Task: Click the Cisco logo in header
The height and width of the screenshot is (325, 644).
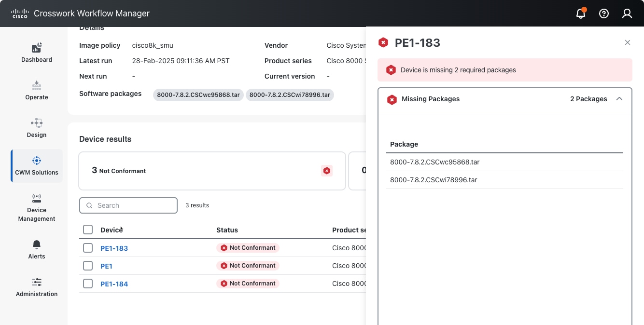Action: click(20, 14)
